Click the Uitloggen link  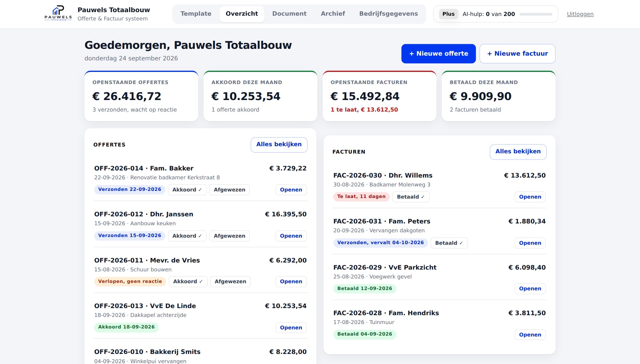coord(580,14)
